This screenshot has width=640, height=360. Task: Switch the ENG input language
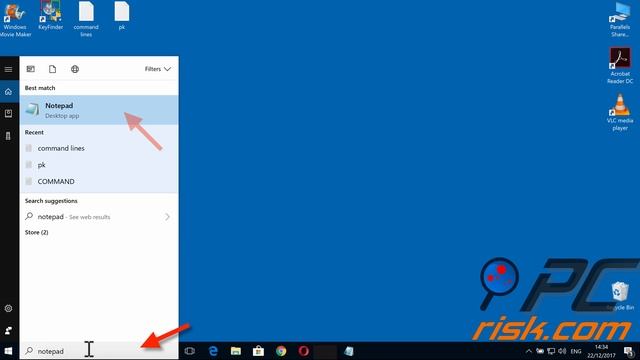tap(576, 351)
